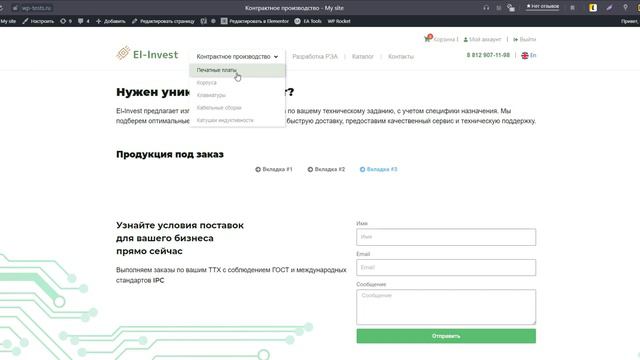The width and height of the screenshot is (640, 360).
Task: Click the El-Invest logo text
Action: click(156, 55)
